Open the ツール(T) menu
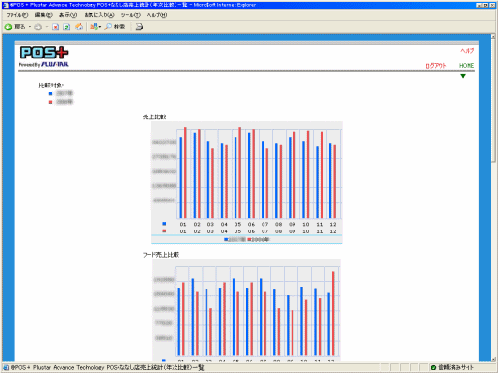This screenshot has width=498, height=373. point(130,15)
